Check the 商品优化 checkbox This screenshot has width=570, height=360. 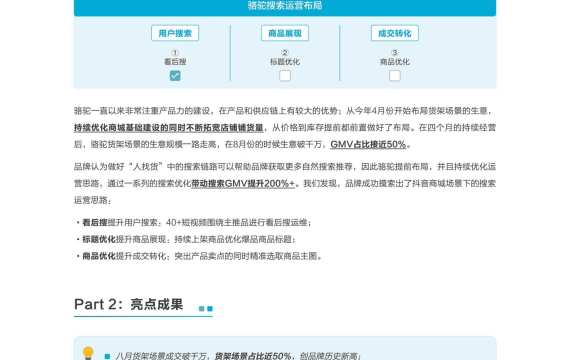(x=395, y=76)
